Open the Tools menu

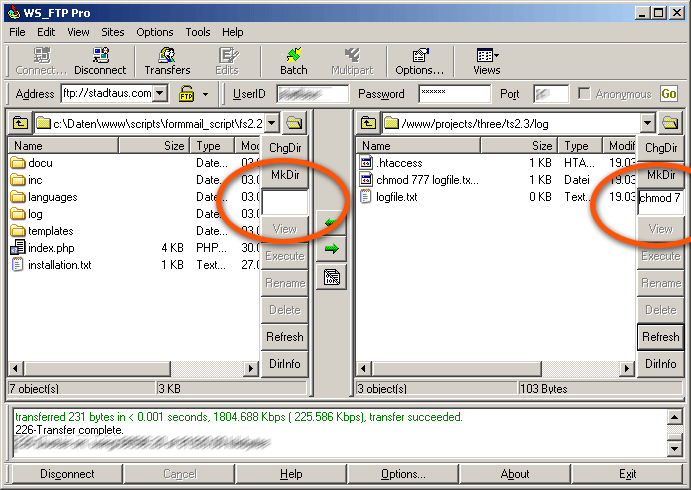[197, 32]
